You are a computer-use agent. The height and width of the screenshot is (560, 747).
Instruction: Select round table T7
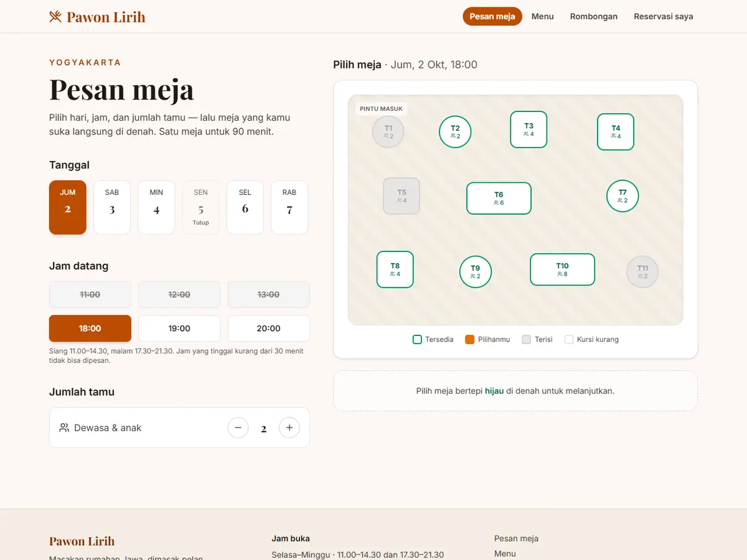[622, 196]
